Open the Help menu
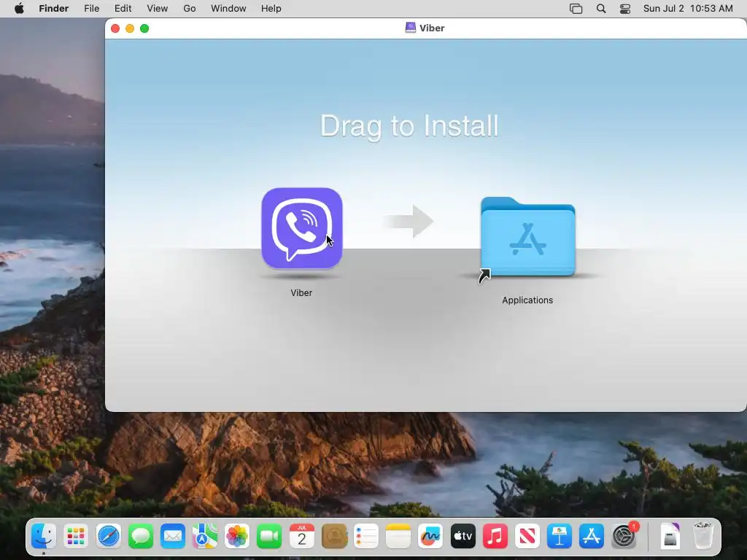Image resolution: width=747 pixels, height=560 pixels. click(x=271, y=9)
